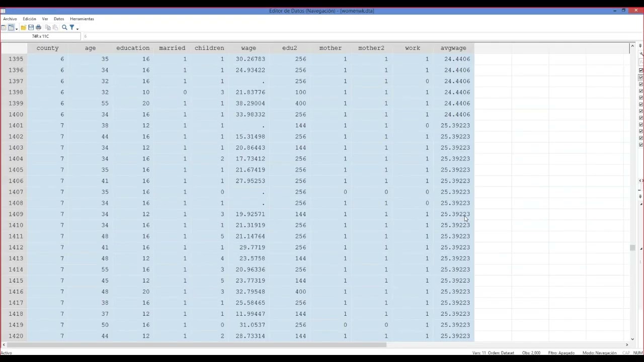Click the vertical scrollbar up arrow

click(632, 47)
